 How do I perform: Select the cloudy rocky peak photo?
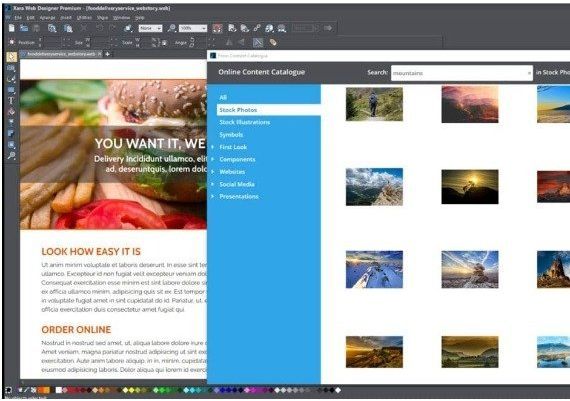[374, 187]
